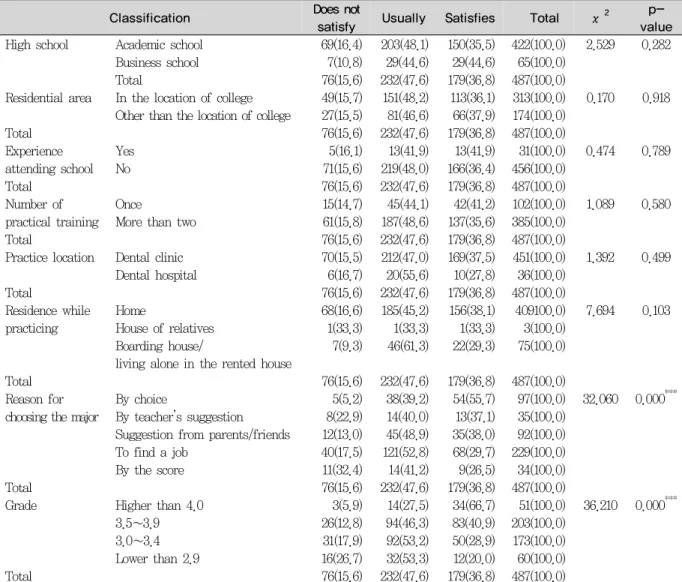Viewport: 682px width, 582px height.
Task: Click chi-square value '0.170'
Action: [600, 98]
